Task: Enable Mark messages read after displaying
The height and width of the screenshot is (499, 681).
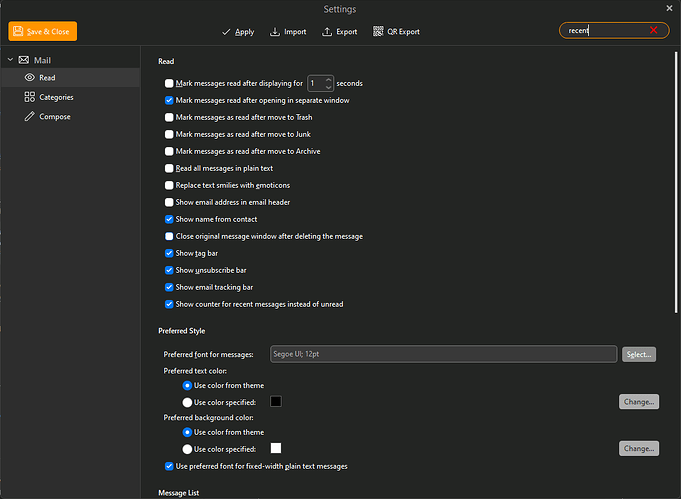Action: pos(169,83)
